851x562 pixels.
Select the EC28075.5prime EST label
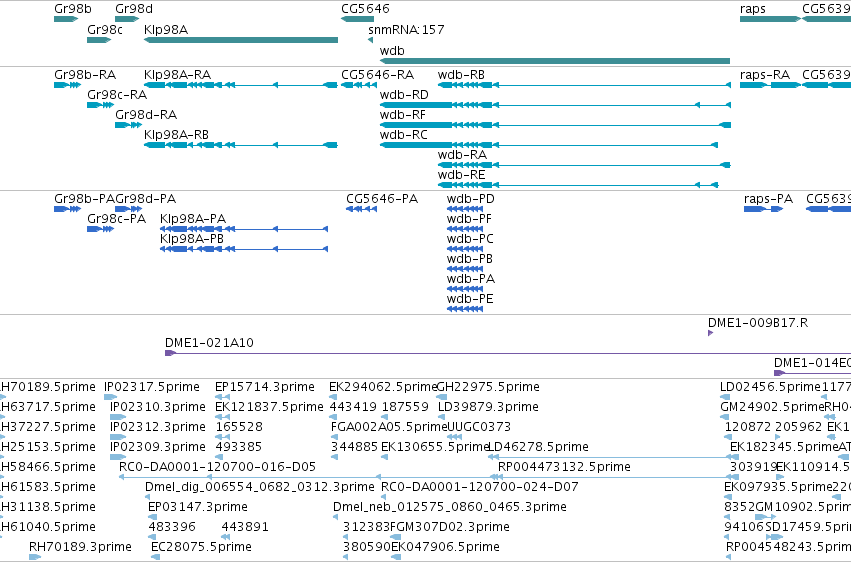click(x=201, y=547)
